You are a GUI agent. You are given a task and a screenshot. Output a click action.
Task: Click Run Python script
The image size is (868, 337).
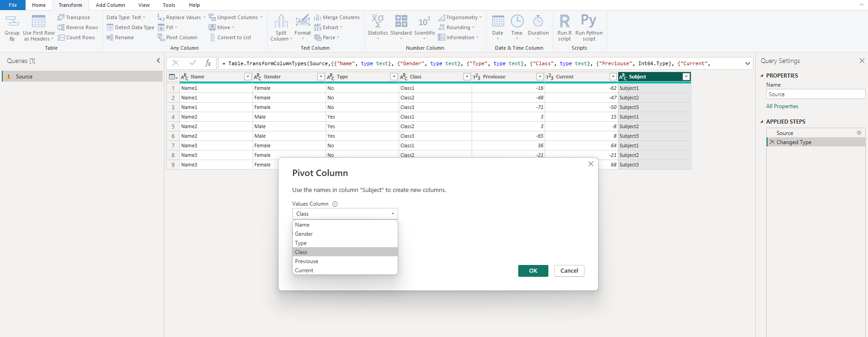point(589,27)
